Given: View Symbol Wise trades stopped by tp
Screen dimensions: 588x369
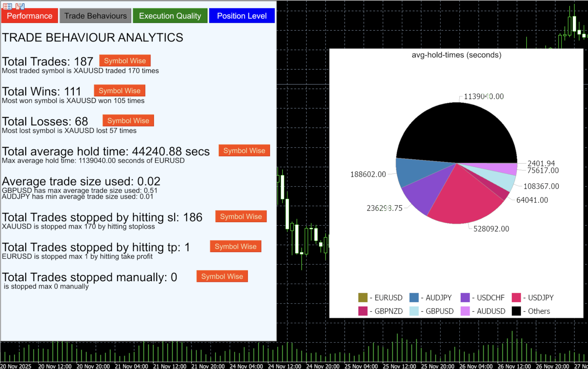Looking at the screenshot, I should [x=235, y=246].
